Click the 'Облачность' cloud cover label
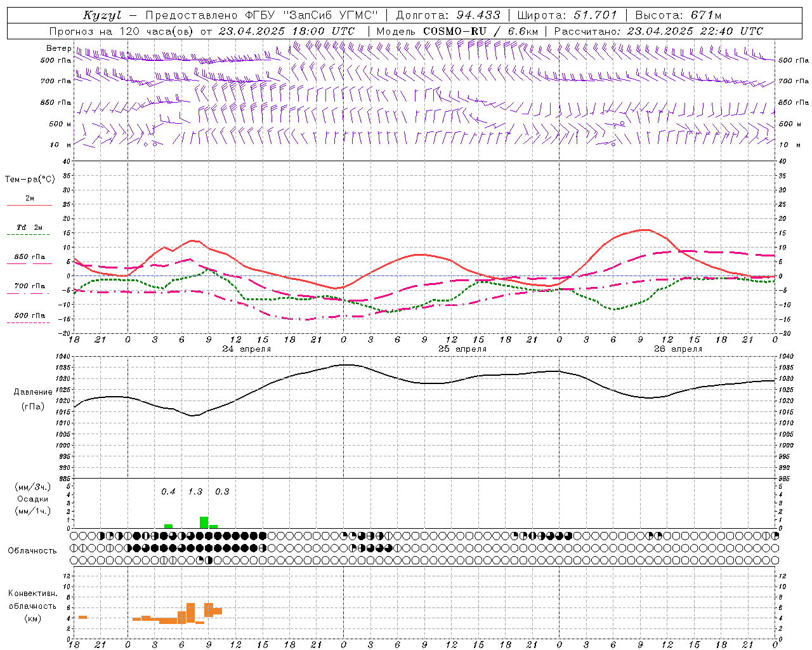Screen dimensions: 812x650 tap(32, 551)
